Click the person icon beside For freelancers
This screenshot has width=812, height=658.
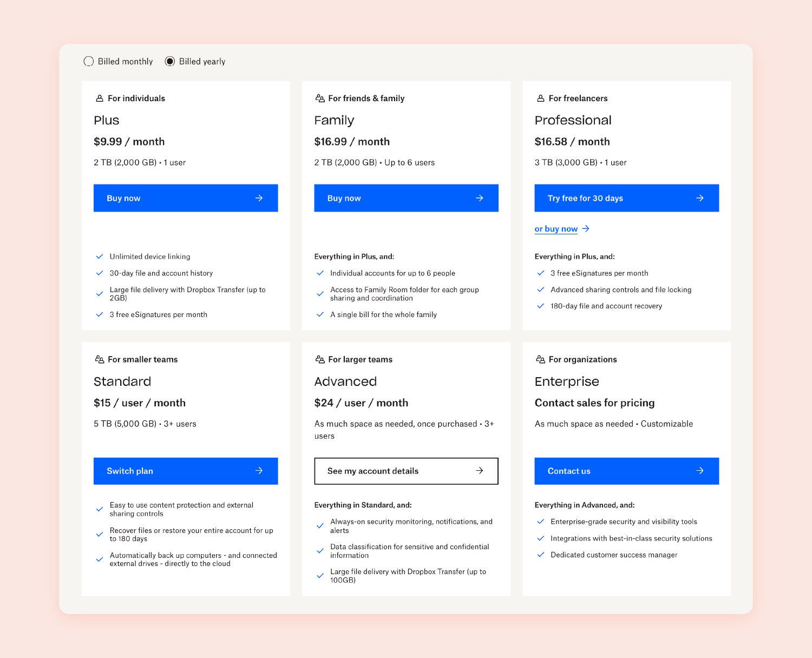(x=540, y=98)
